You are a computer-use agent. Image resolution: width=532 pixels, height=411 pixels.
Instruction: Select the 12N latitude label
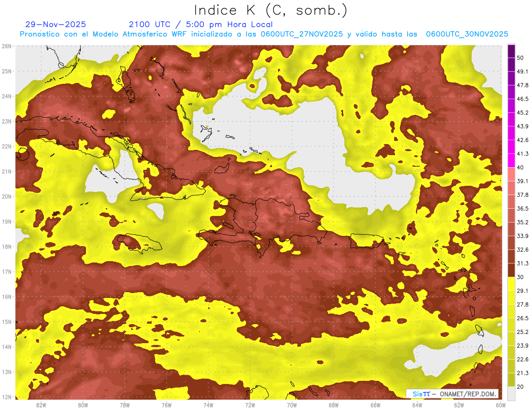[7, 397]
